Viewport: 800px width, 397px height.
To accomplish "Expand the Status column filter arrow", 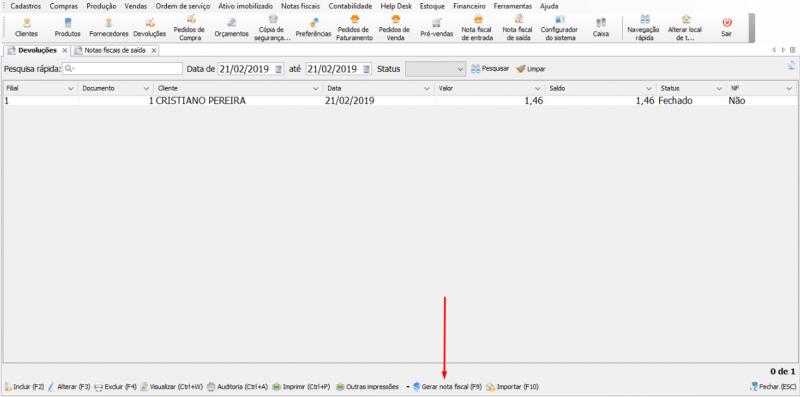I will point(719,89).
